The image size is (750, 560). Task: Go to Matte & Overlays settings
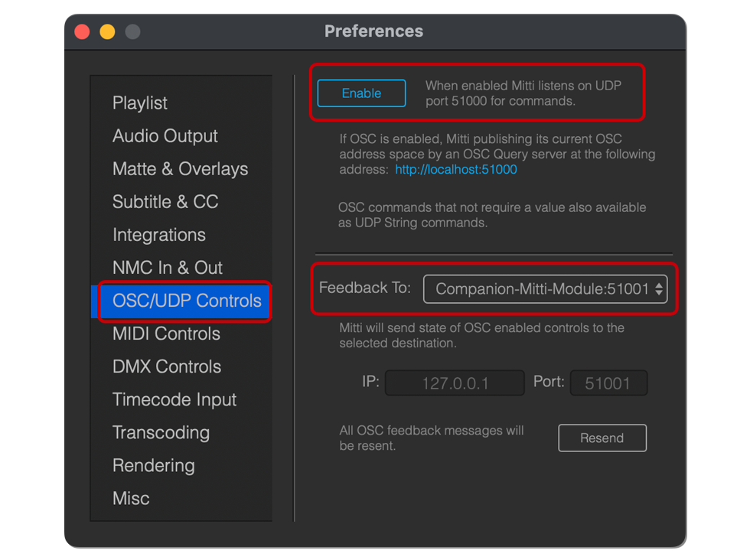[x=180, y=169]
